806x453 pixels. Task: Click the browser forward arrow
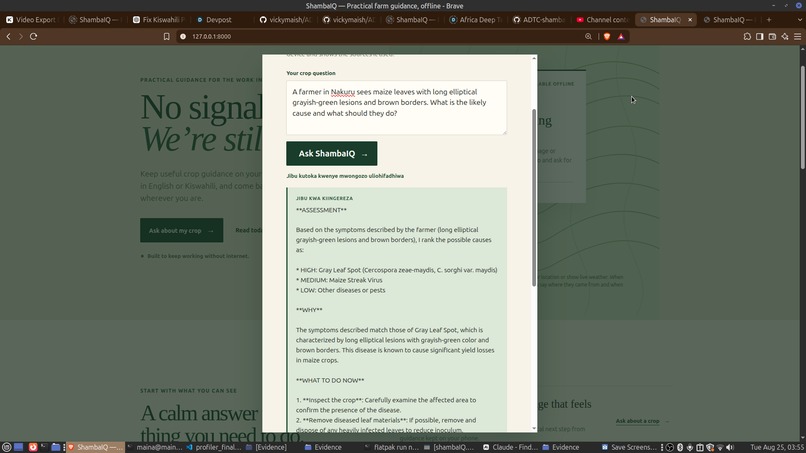tap(21, 37)
